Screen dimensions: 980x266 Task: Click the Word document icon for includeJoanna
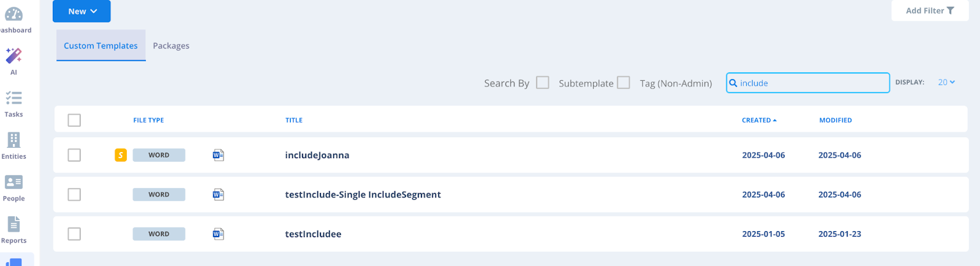click(218, 155)
